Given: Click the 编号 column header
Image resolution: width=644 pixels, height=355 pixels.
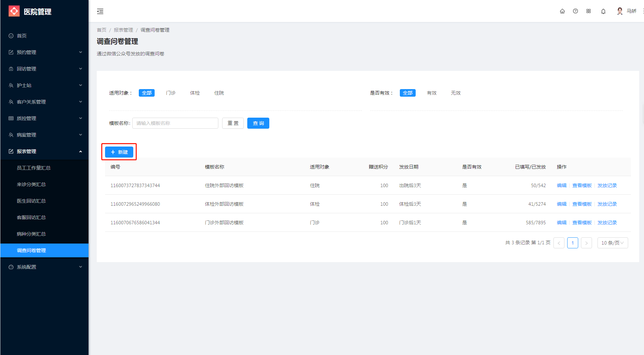Looking at the screenshot, I should (115, 167).
